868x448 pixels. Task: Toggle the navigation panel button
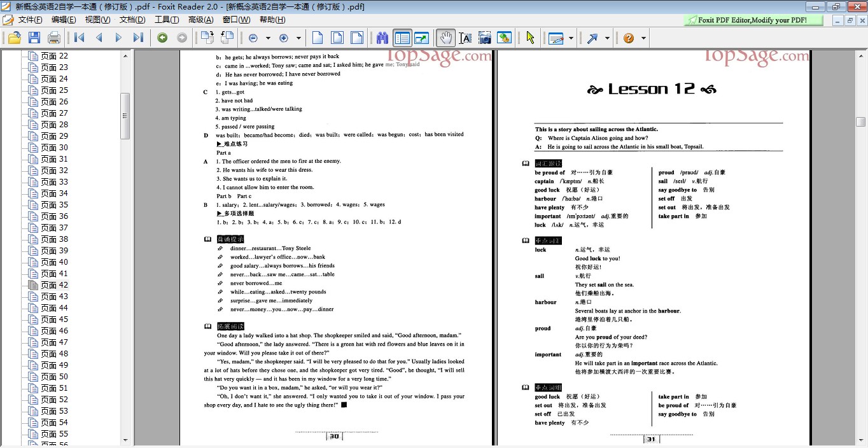pos(402,38)
